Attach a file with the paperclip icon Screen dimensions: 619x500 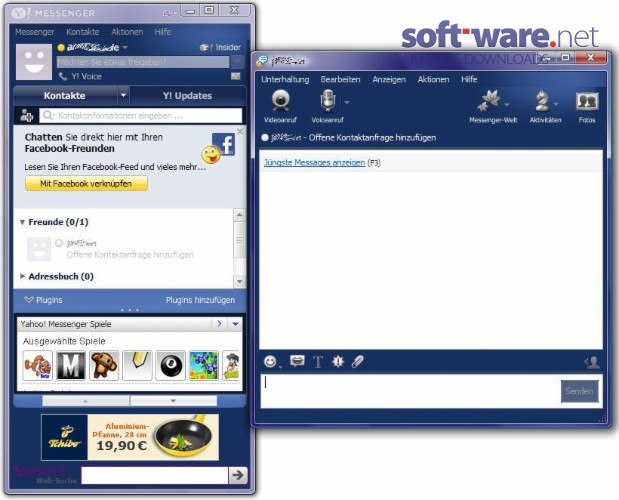pyautogui.click(x=358, y=361)
